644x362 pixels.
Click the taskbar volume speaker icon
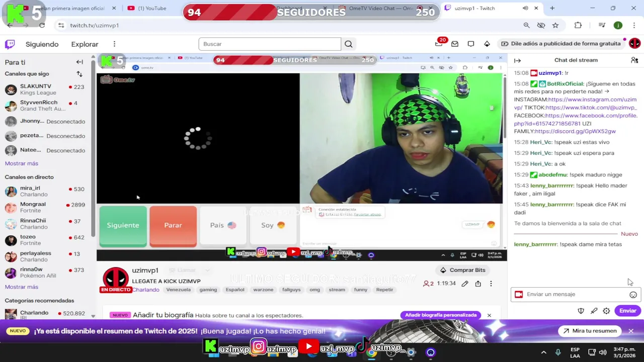pyautogui.click(x=603, y=352)
